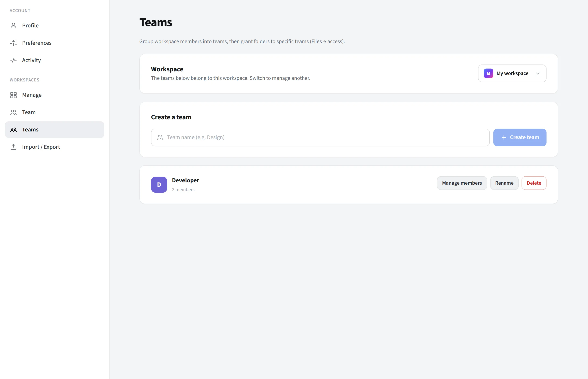
Task: Click the Manage grid icon
Action: (x=13, y=95)
